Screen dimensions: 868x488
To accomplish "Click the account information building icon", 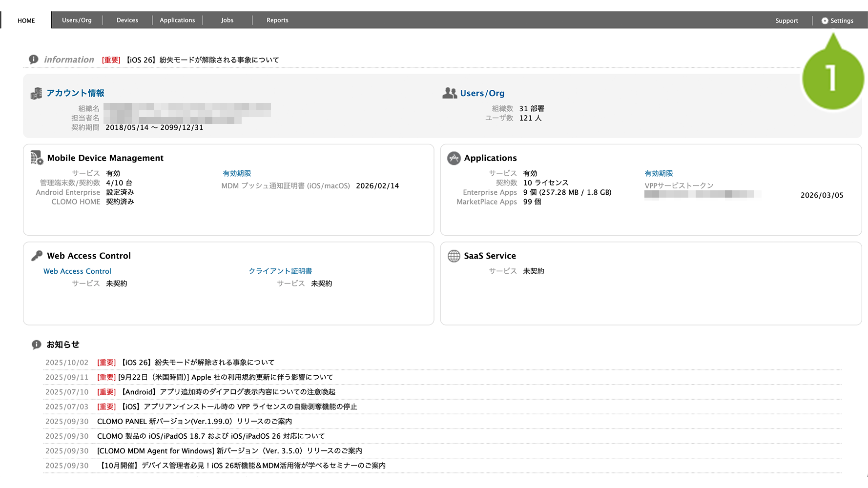I will coord(36,93).
